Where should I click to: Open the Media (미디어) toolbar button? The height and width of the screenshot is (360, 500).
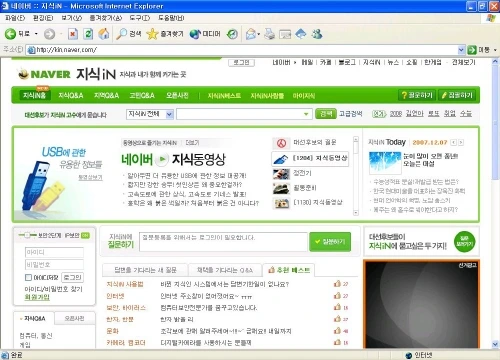click(205, 34)
